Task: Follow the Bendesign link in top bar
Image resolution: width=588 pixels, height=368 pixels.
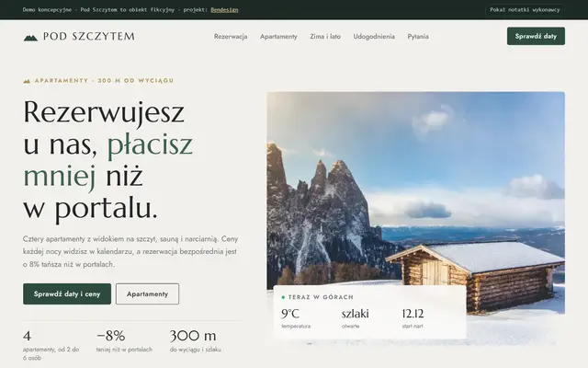Action: pyautogui.click(x=224, y=10)
